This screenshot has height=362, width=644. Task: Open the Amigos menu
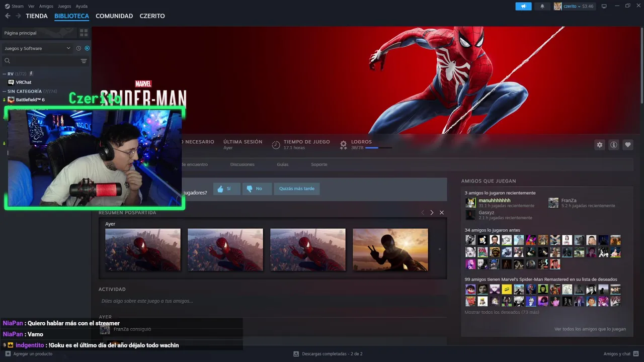(x=46, y=6)
